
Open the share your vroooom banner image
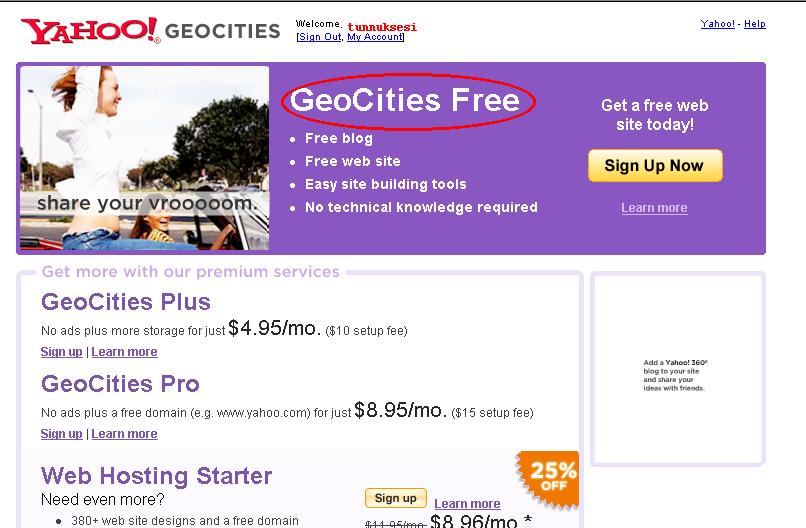[144, 158]
